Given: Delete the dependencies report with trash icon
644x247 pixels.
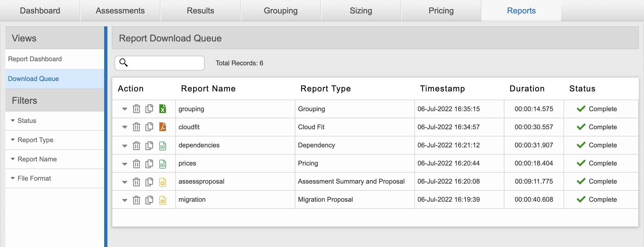Looking at the screenshot, I should coord(136,145).
